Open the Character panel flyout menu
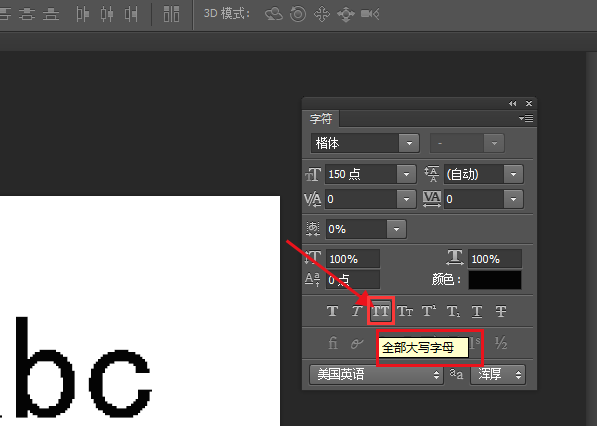Viewport: 597px width, 426px height. click(x=526, y=119)
